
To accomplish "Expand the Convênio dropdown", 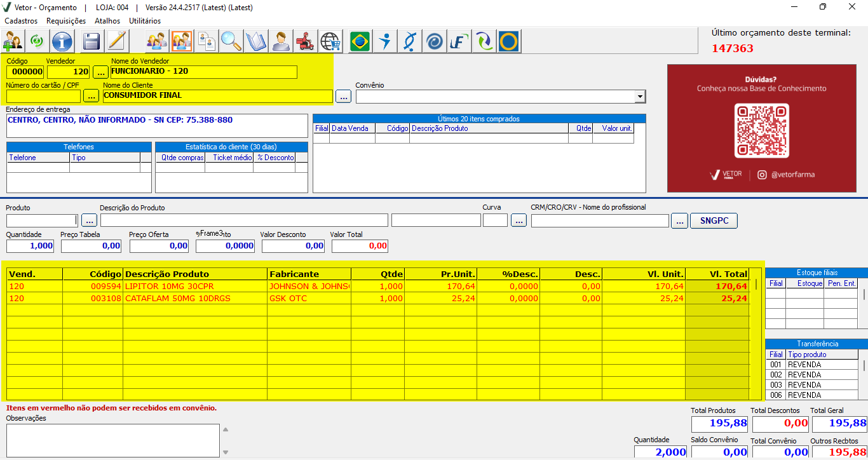I will 640,97.
